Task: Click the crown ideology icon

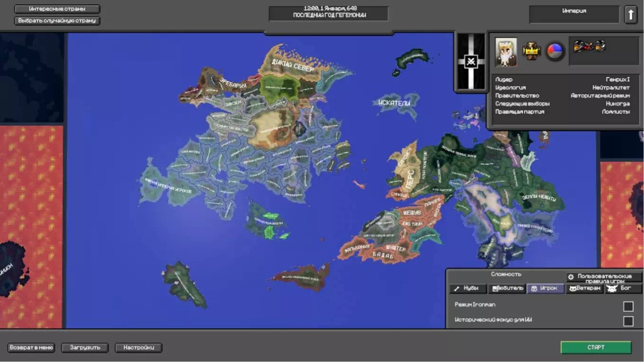Action: (531, 51)
